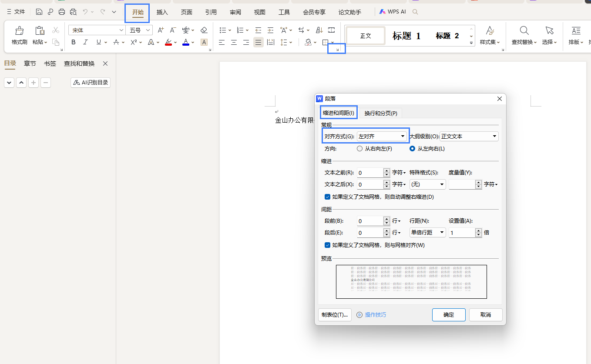591x364 pixels.
Task: Expand the styles gallery more arrow
Action: click(471, 43)
